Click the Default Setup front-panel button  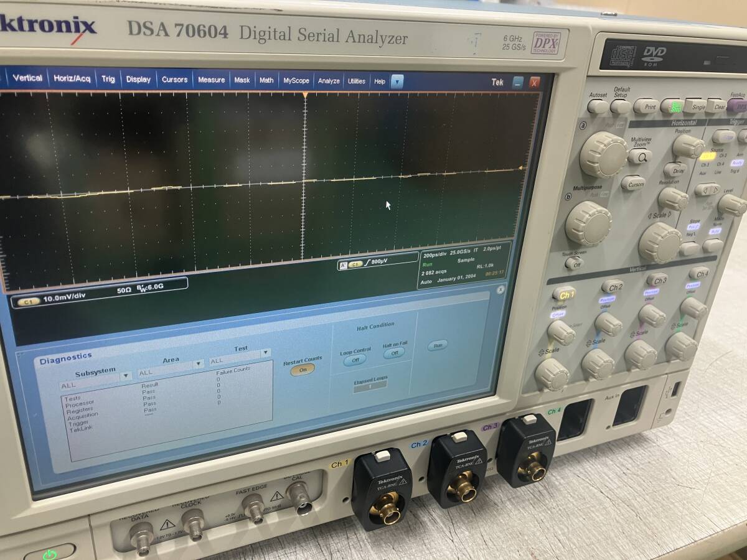tap(621, 106)
